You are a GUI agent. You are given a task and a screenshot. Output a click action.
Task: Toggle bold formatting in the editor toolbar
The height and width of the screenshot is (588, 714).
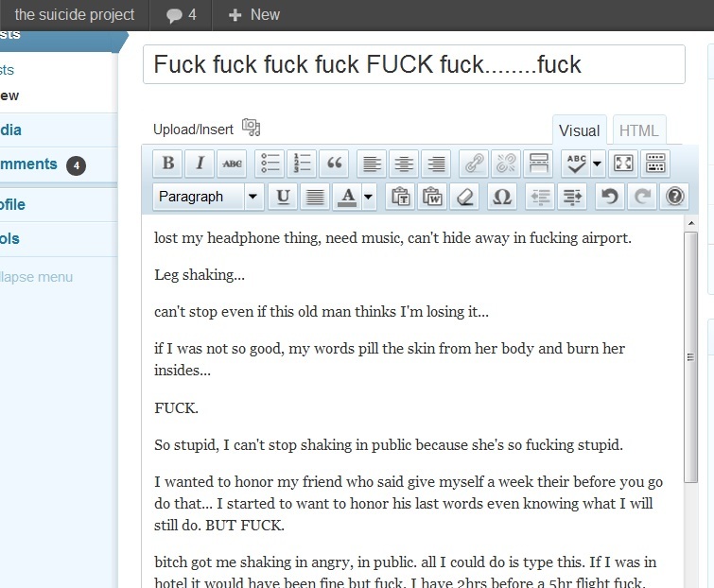168,163
